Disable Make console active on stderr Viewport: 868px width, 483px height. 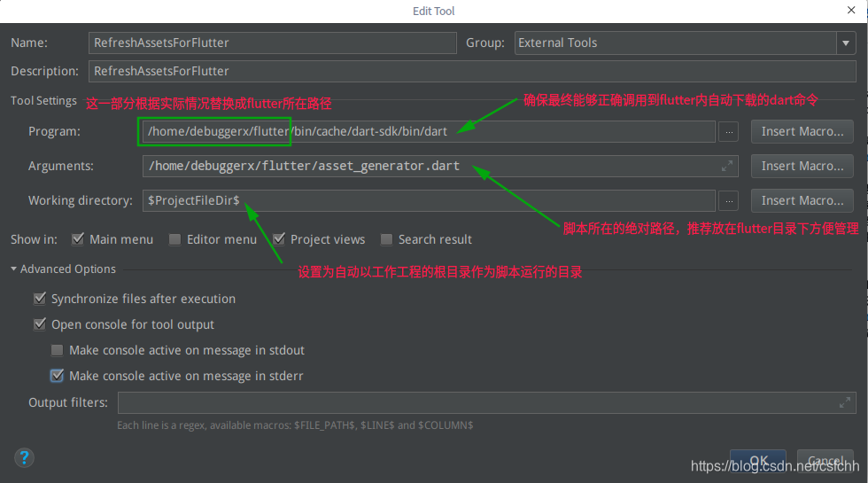[57, 376]
